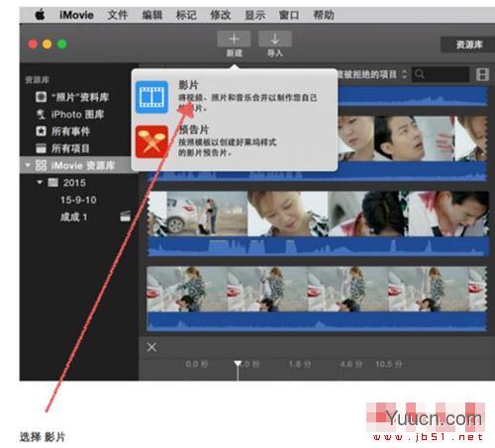Open the 显示 menu

254,15
